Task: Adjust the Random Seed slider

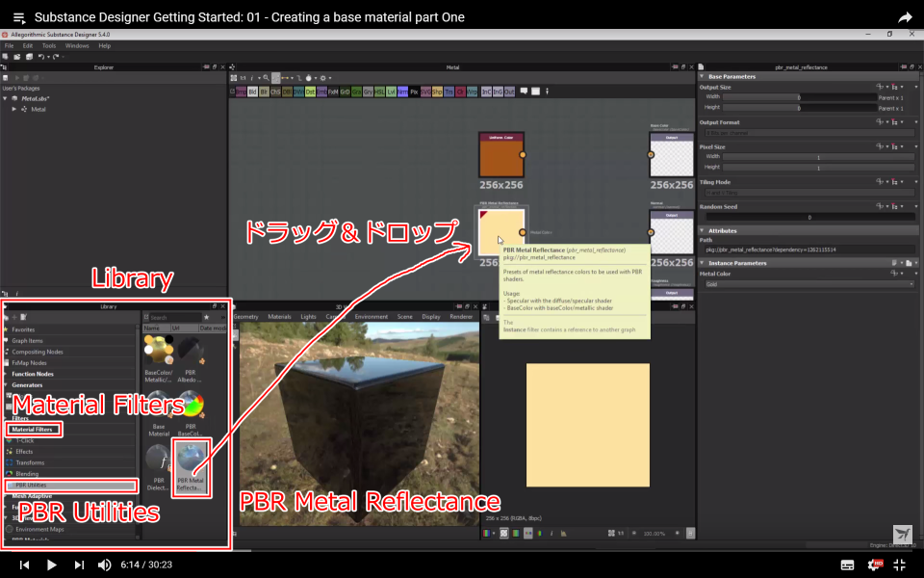Action: tap(809, 217)
